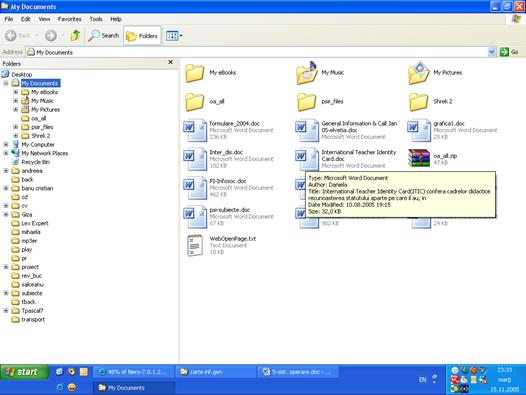
Task: Toggle the Folders pane button
Action: pos(142,36)
